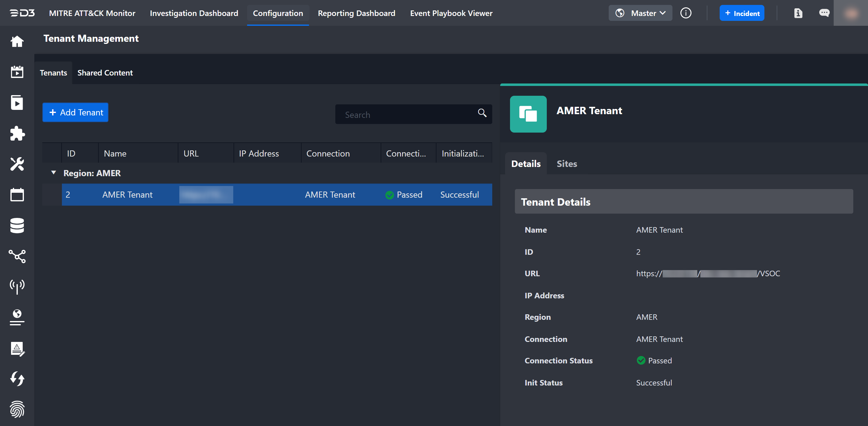
Task: Click the home icon in sidebar
Action: click(x=17, y=41)
